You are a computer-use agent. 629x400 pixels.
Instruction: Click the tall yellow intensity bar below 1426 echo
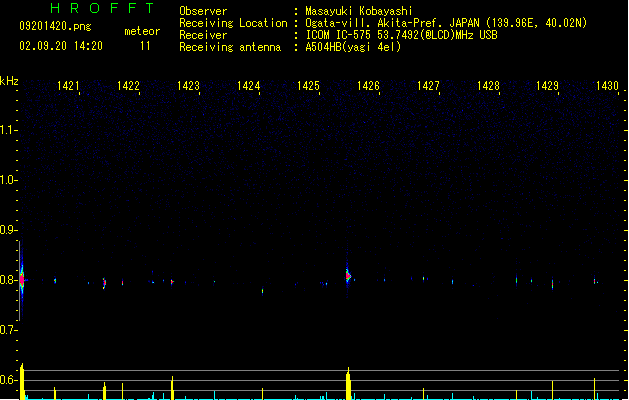(348, 384)
